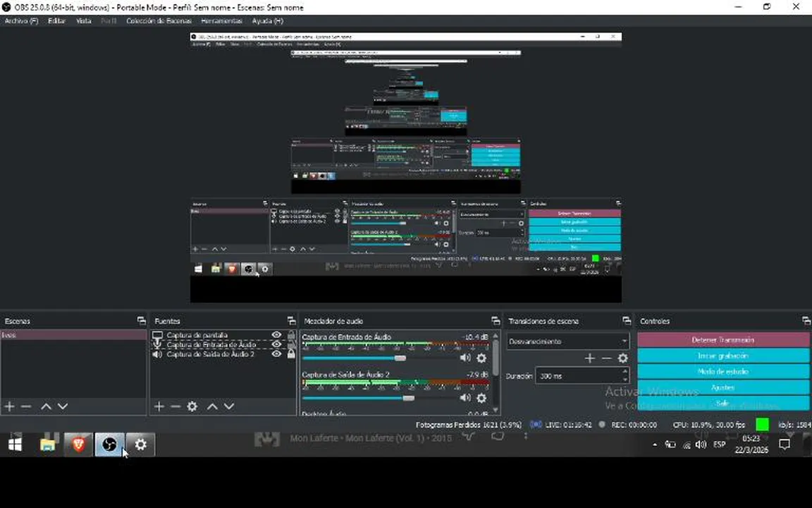Screen dimensions: 812x508
Task: Open the Editar menu
Action: pyautogui.click(x=56, y=20)
